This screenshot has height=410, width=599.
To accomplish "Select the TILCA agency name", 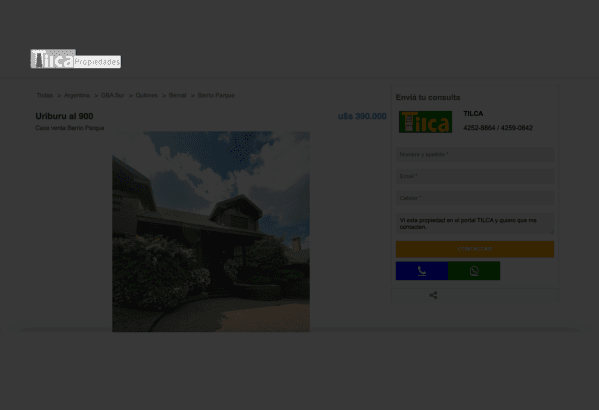I will pyautogui.click(x=473, y=113).
